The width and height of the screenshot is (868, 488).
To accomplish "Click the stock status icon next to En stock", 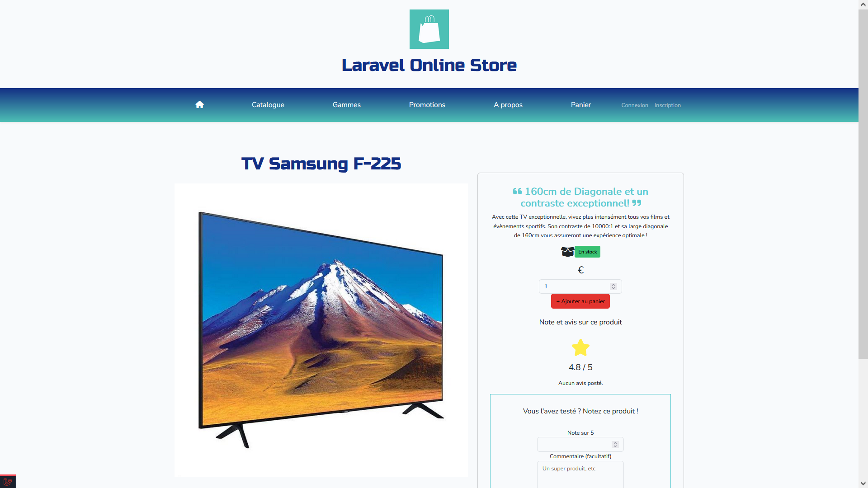I will 567,251.
